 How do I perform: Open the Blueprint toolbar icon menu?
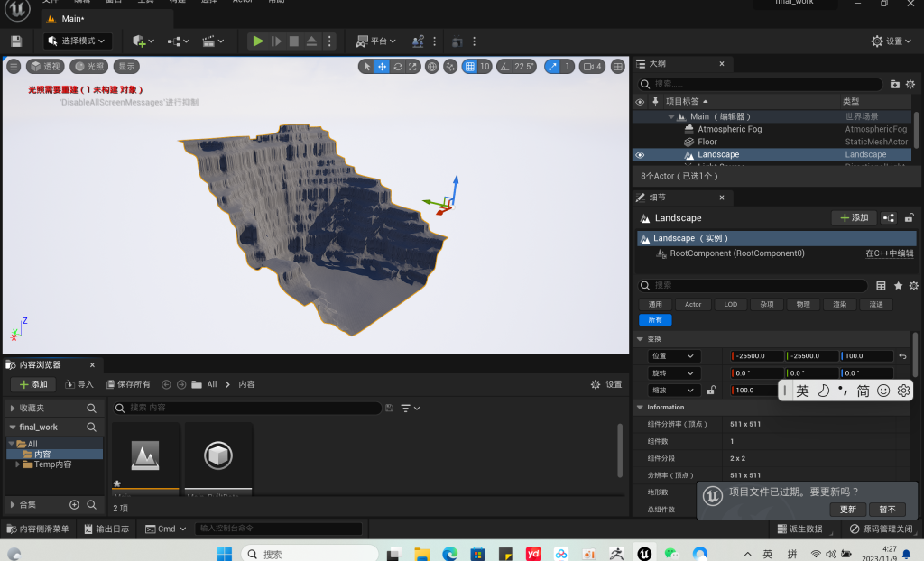pyautogui.click(x=178, y=41)
